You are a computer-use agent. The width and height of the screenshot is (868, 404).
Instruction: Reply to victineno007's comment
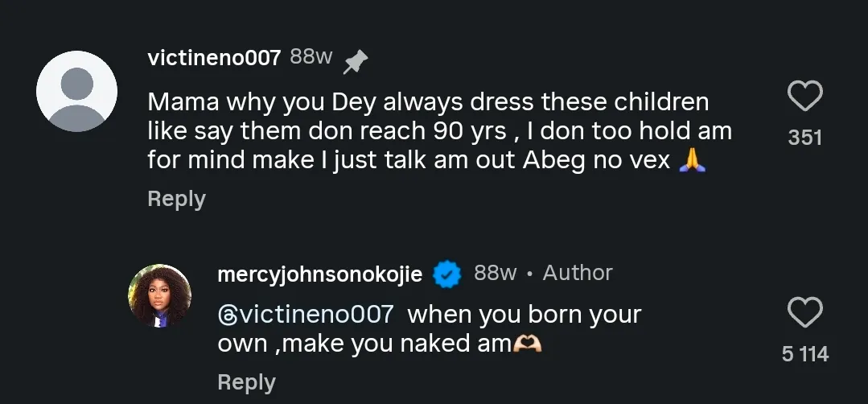[176, 199]
